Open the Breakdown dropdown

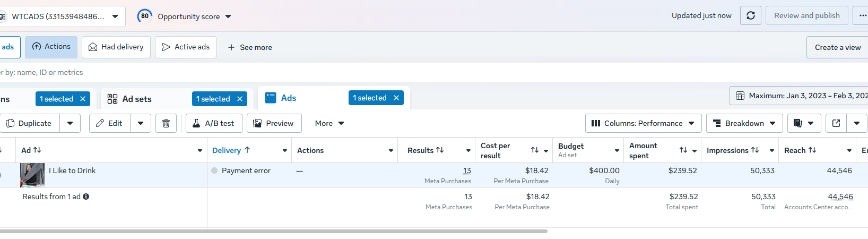coord(744,123)
